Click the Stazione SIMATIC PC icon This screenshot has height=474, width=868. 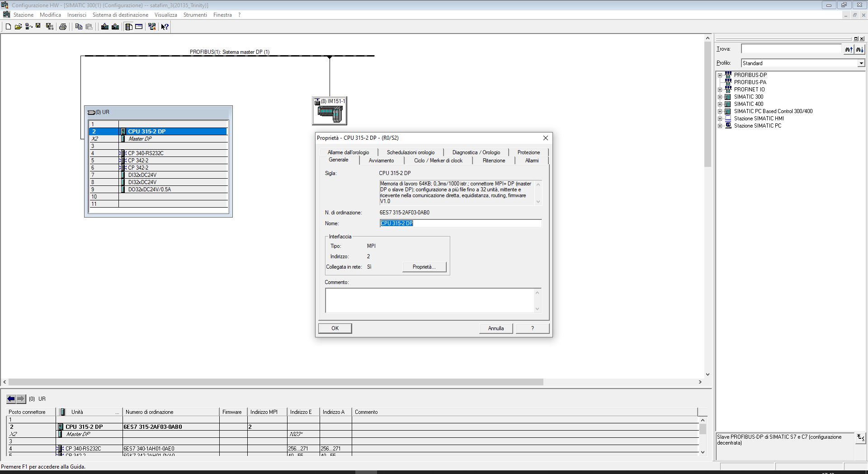click(728, 126)
